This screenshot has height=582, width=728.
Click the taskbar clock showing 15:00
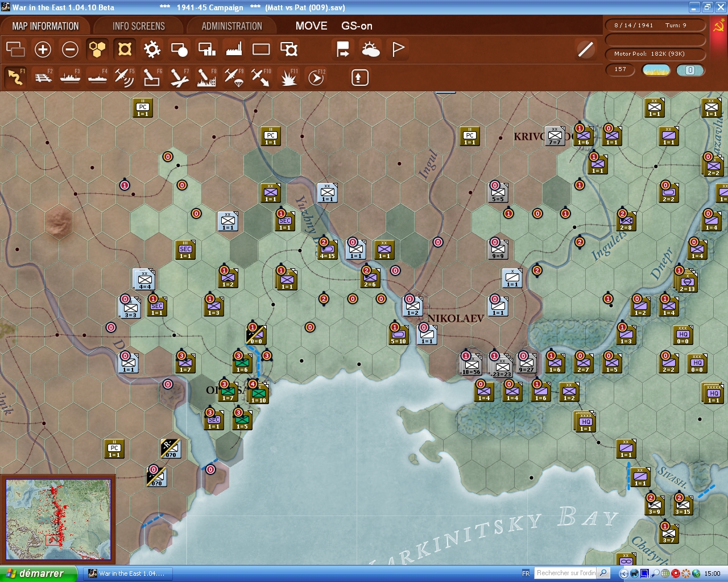coord(712,573)
